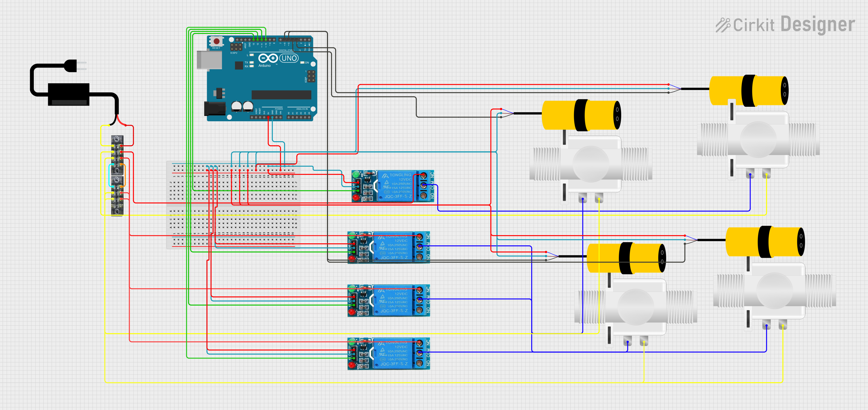The image size is (868, 410).
Task: Click the Arduino red RESET button
Action: tap(216, 41)
